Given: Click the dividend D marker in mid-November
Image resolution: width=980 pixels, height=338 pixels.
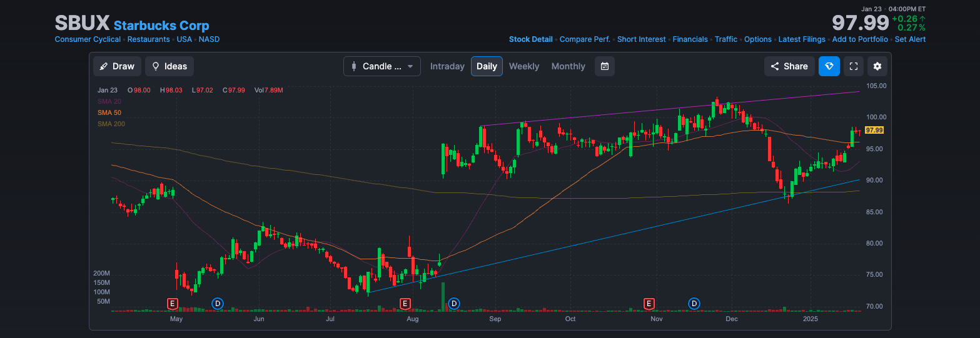Looking at the screenshot, I should tap(694, 304).
